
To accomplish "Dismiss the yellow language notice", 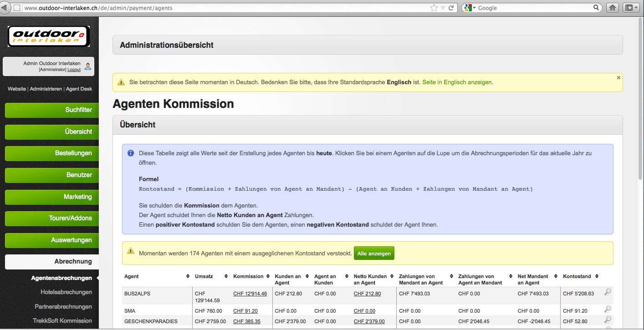I will pos(618,78).
